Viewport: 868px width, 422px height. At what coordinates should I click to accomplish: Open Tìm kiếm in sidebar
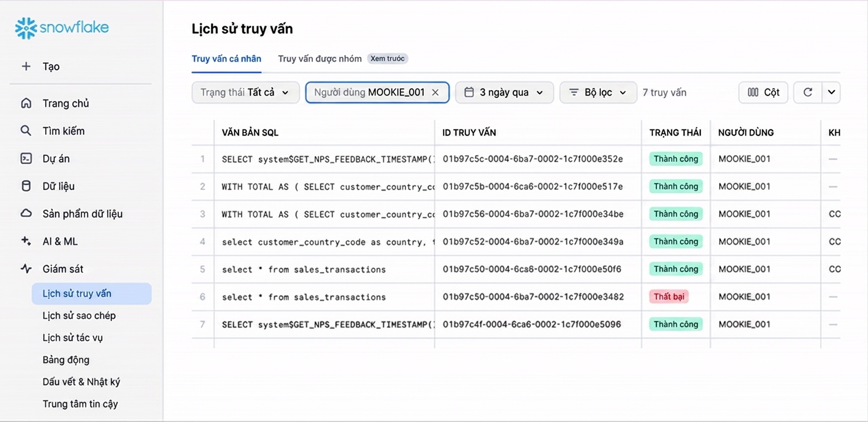pos(63,131)
